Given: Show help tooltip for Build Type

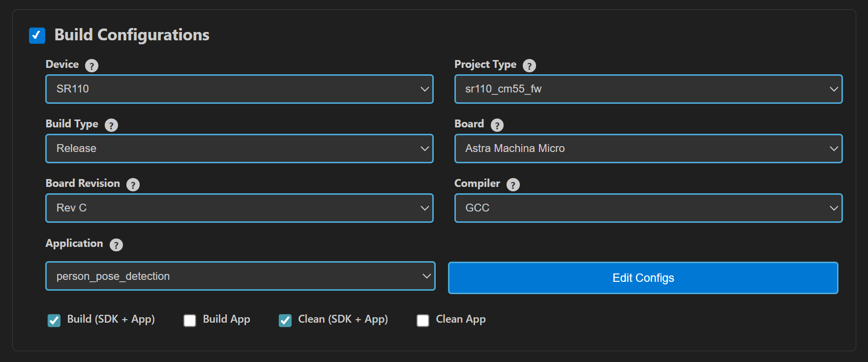Looking at the screenshot, I should click(x=111, y=125).
